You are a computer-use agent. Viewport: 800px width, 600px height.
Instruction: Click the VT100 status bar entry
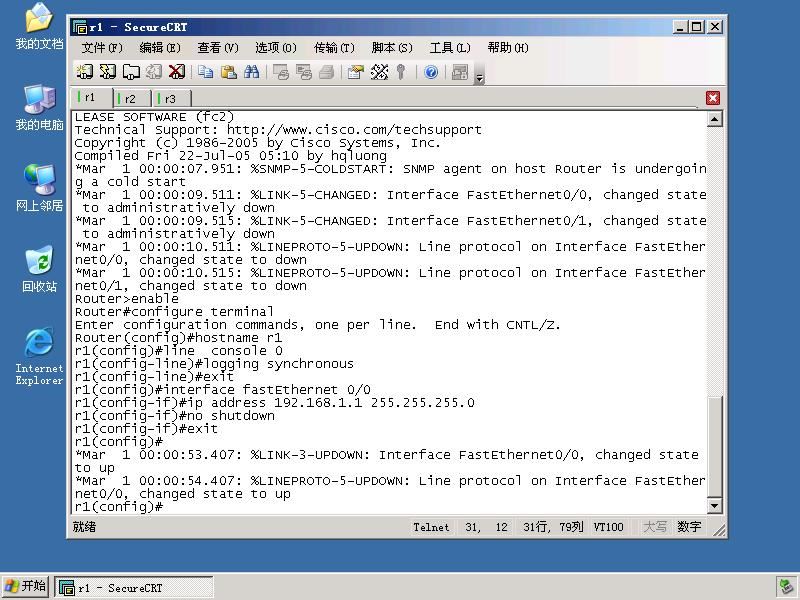pos(608,527)
